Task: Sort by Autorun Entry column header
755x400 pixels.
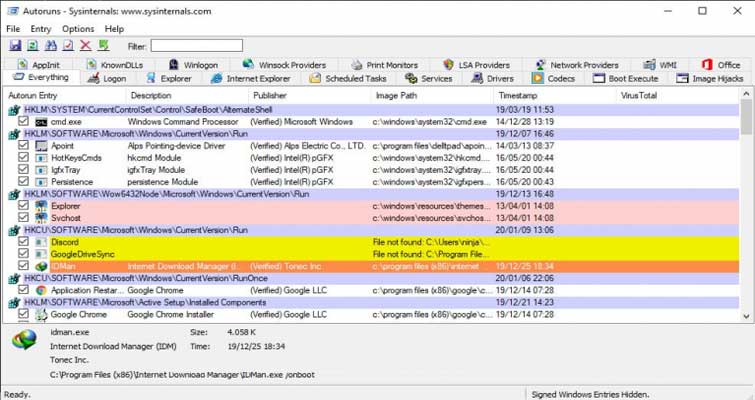Action: [x=65, y=95]
